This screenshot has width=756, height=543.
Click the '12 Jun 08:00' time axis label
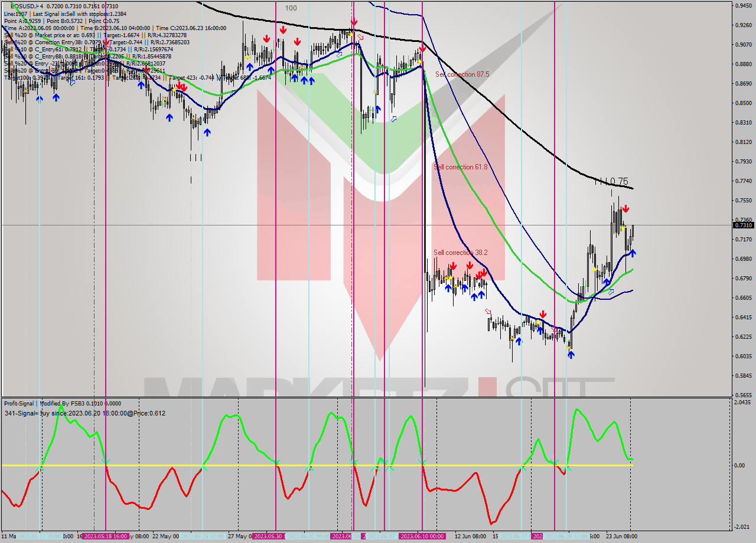click(470, 536)
